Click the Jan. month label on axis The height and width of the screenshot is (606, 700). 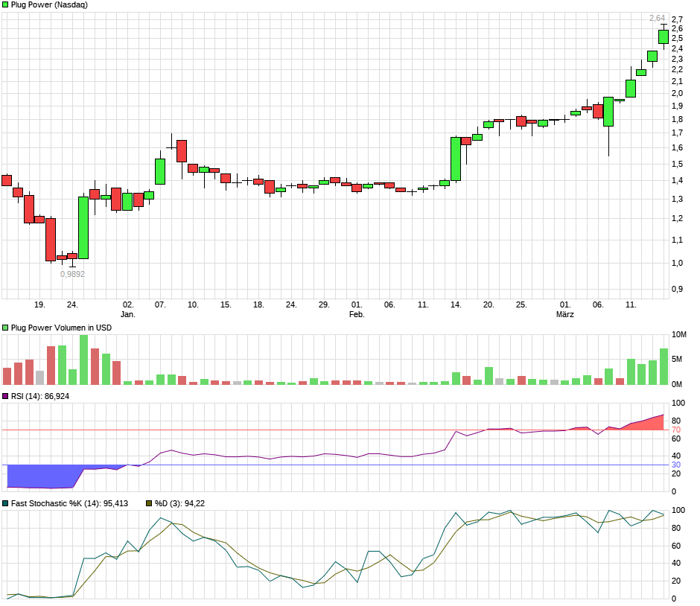pos(127,315)
